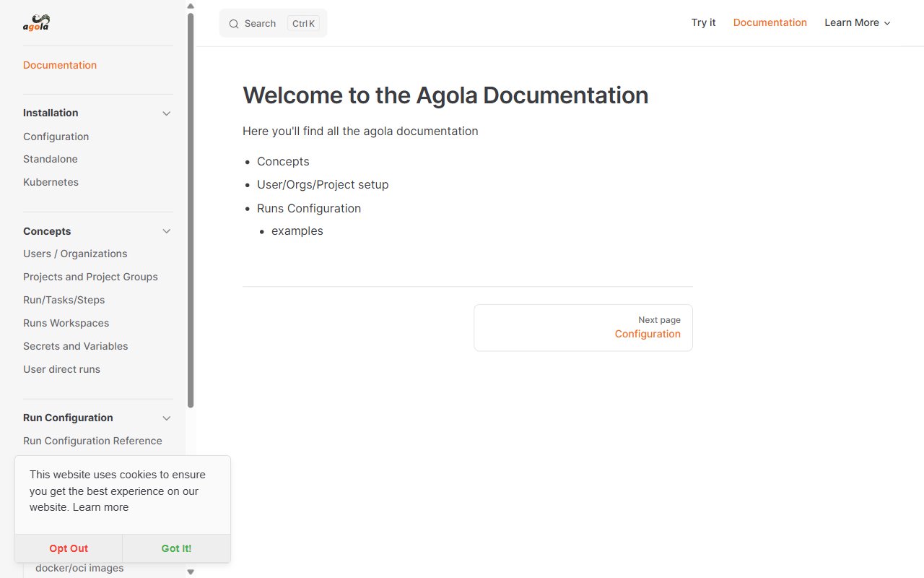This screenshot has width=924, height=578.
Task: Collapse the Concepts section chevron
Action: (x=167, y=231)
